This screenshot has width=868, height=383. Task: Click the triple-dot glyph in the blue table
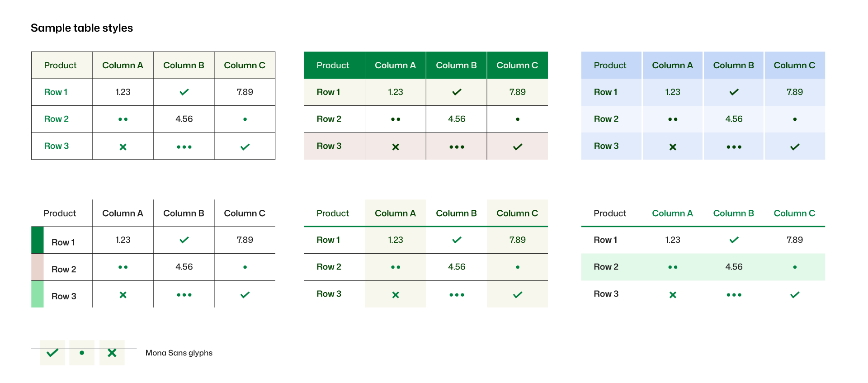tap(734, 147)
